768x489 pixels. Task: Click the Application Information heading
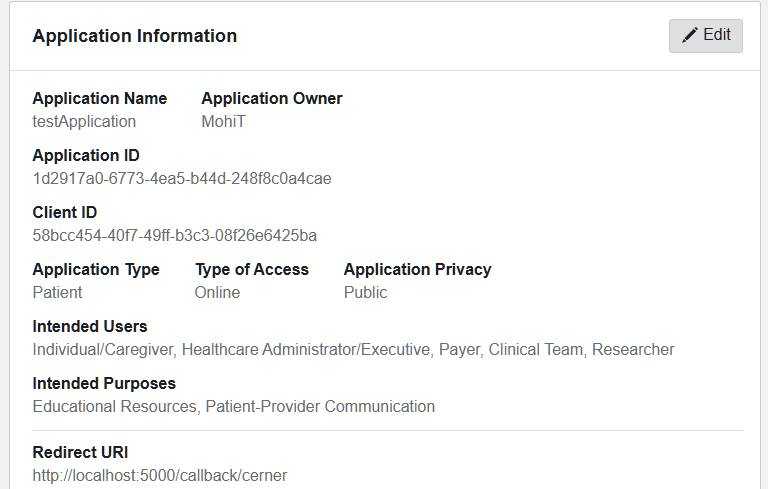tap(135, 36)
